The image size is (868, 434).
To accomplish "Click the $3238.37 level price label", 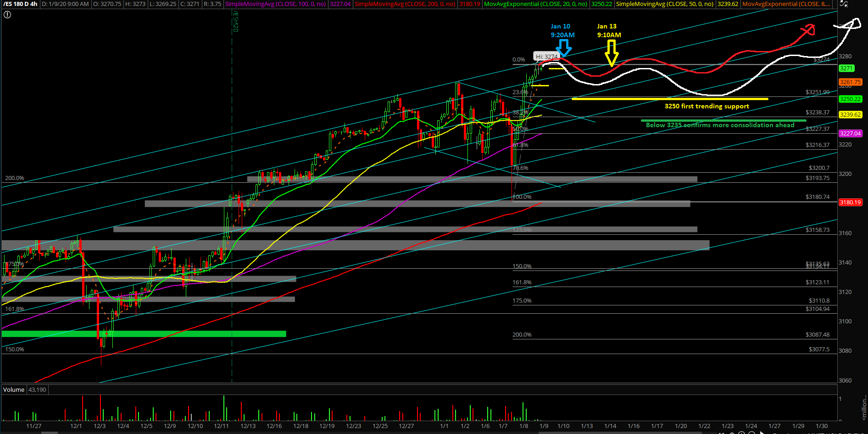I will click(818, 113).
